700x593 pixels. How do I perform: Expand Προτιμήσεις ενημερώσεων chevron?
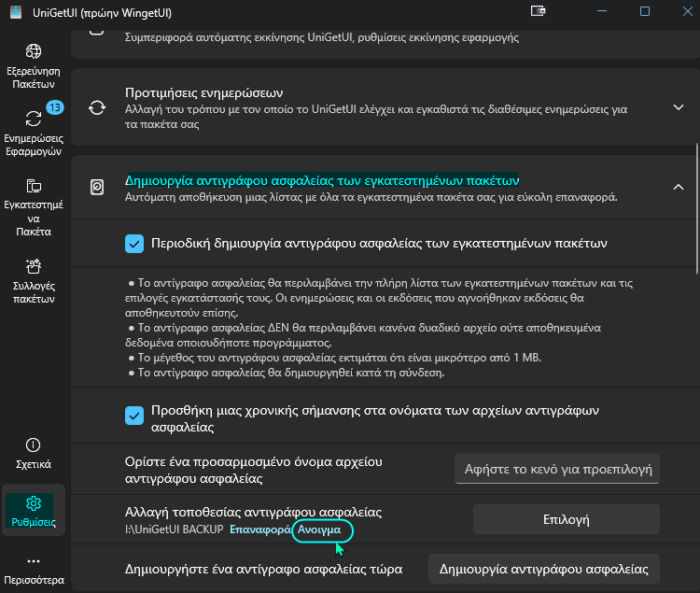[679, 107]
